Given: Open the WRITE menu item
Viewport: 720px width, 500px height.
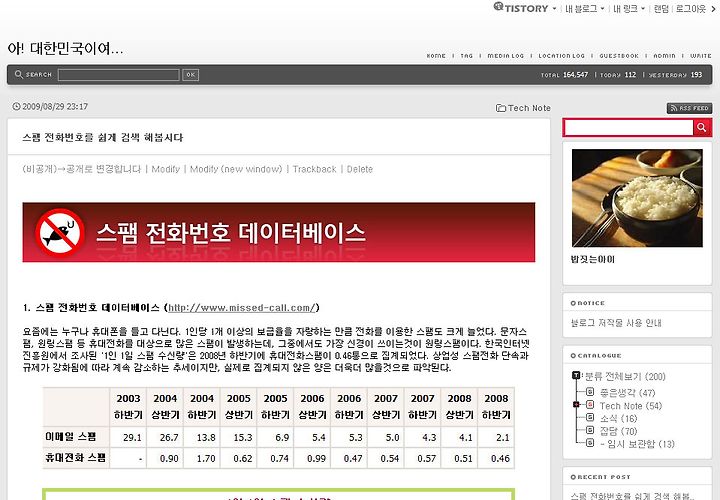Looking at the screenshot, I should pos(701,56).
